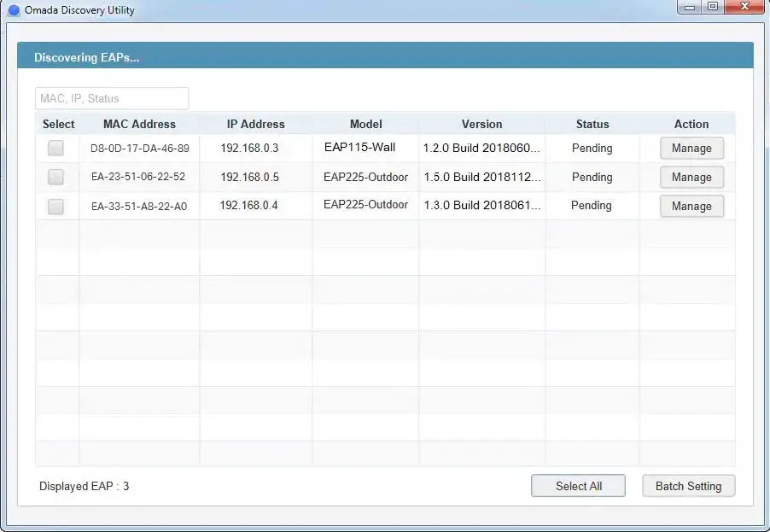Viewport: 770px width, 532px height.
Task: Click the Version column header
Action: [x=481, y=124]
